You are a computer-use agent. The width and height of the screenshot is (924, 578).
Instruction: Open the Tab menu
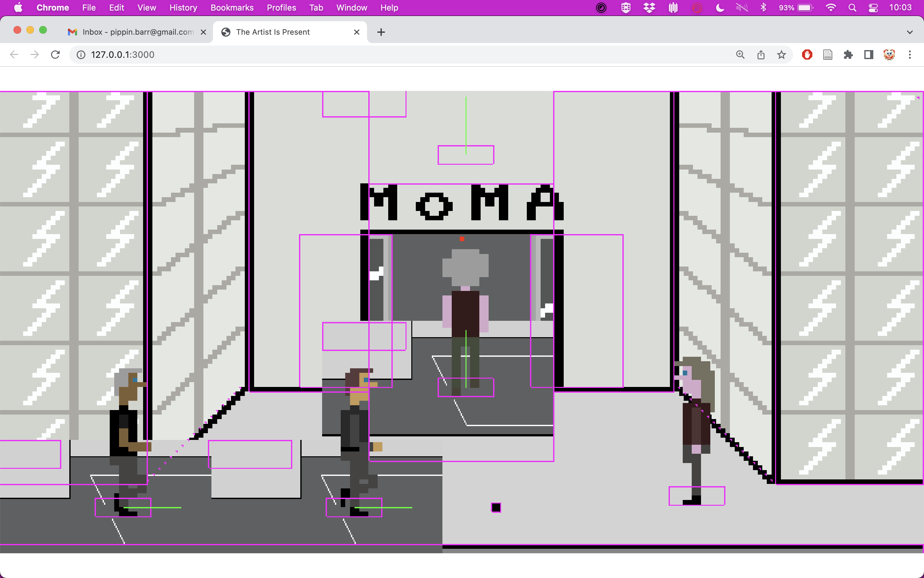(x=316, y=8)
